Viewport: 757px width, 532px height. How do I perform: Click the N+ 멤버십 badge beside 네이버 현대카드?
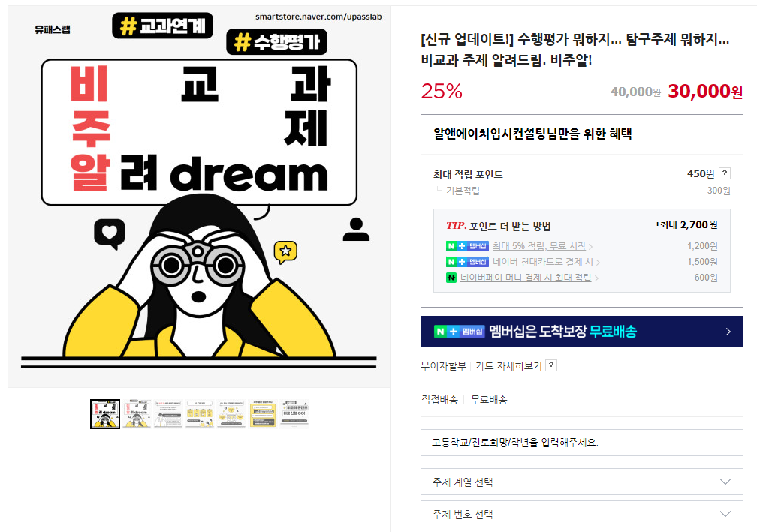467,262
